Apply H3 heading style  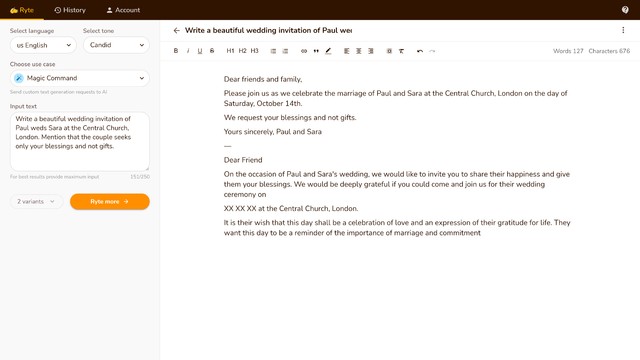point(254,51)
